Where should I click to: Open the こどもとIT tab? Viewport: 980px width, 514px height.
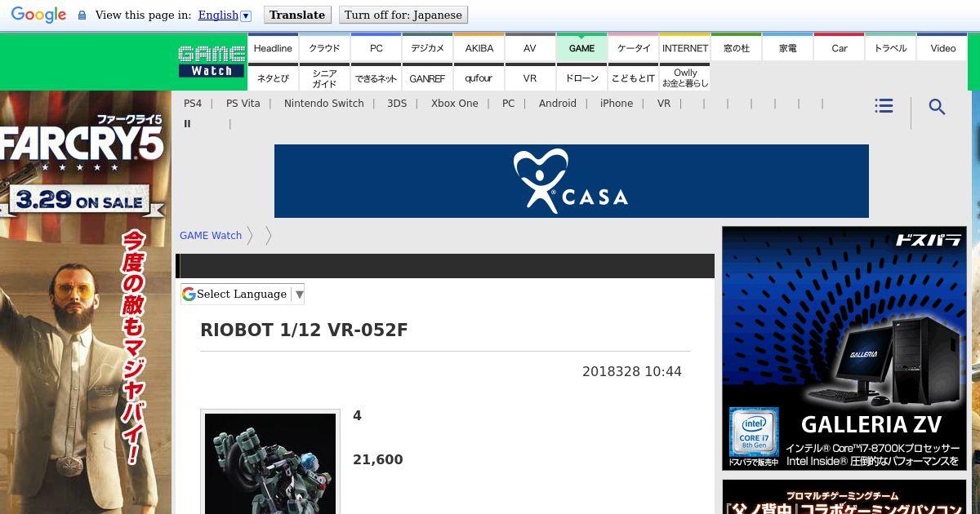pyautogui.click(x=633, y=78)
